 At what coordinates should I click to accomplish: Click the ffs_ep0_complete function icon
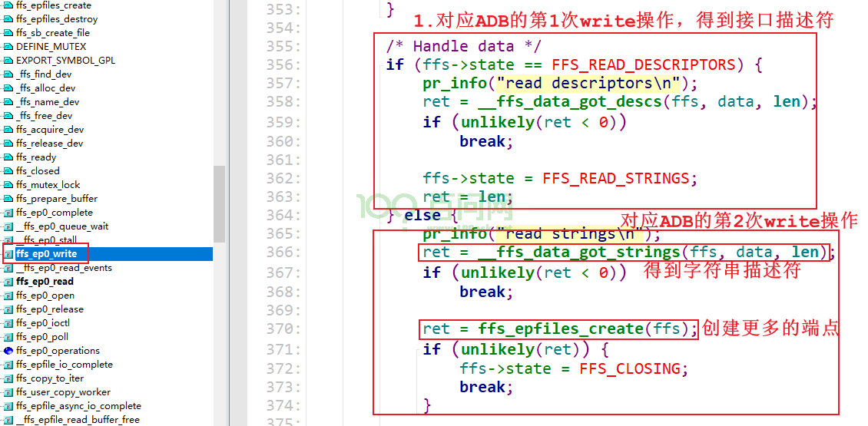pos(8,213)
